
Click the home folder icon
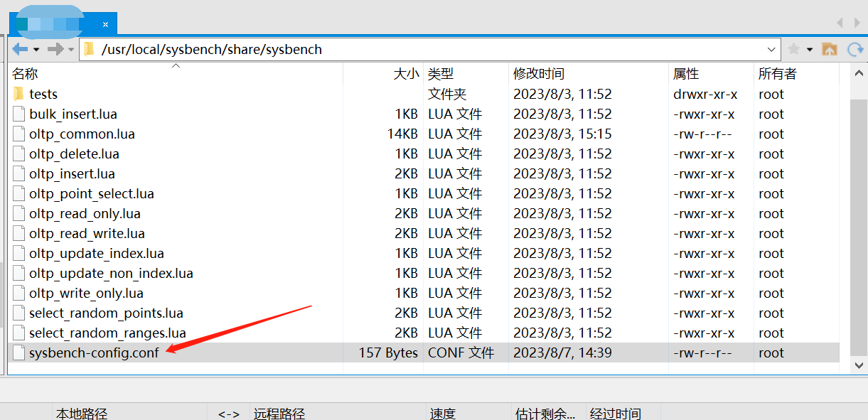pos(829,49)
